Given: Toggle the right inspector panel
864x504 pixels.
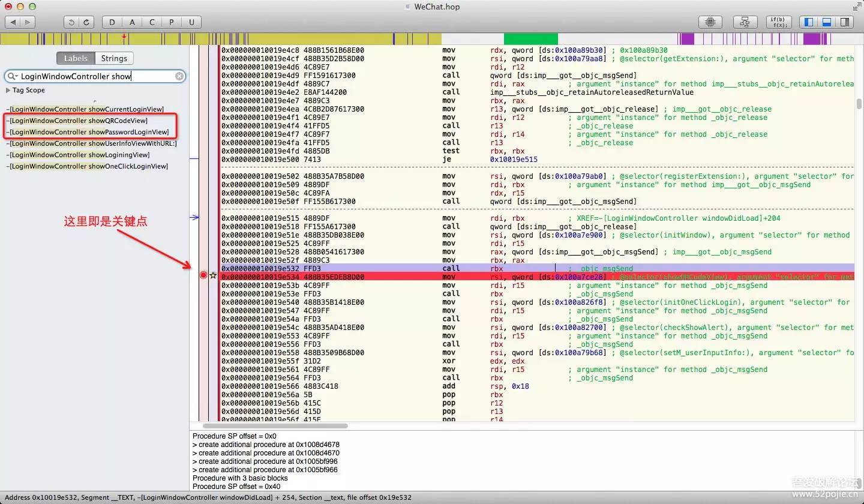Looking at the screenshot, I should [x=844, y=22].
